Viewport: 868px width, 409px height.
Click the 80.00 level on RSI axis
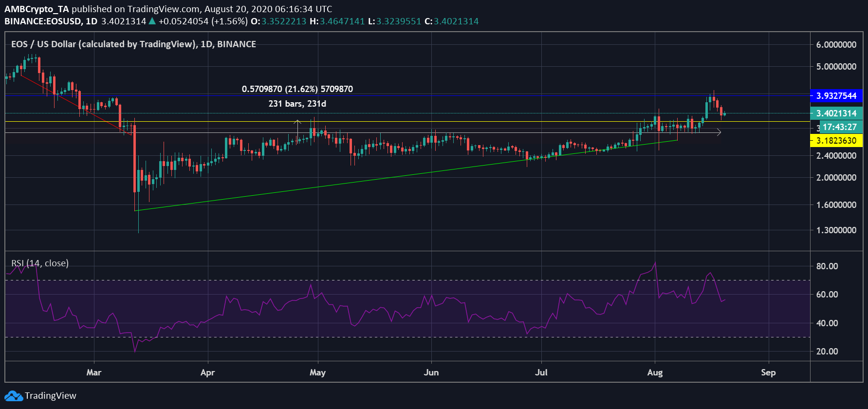(827, 266)
